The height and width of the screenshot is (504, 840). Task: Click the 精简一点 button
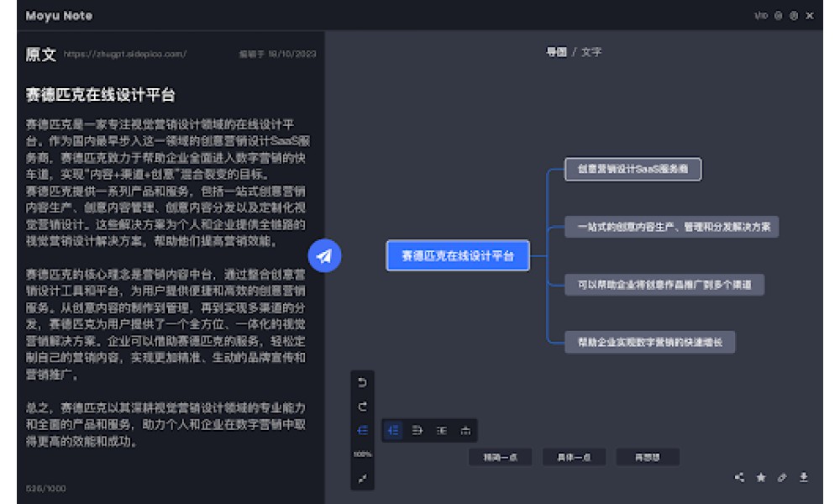pos(501,458)
